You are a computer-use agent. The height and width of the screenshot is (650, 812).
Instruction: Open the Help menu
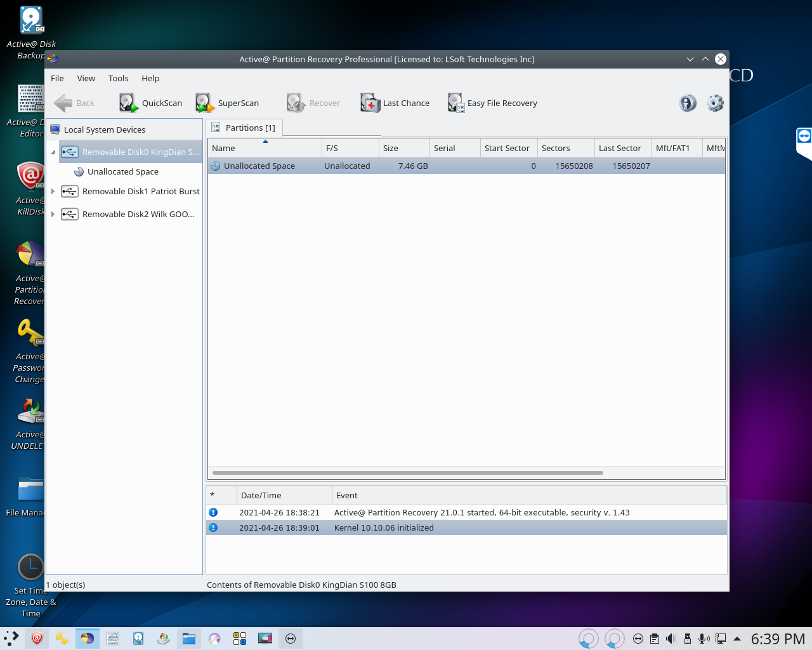(x=150, y=78)
